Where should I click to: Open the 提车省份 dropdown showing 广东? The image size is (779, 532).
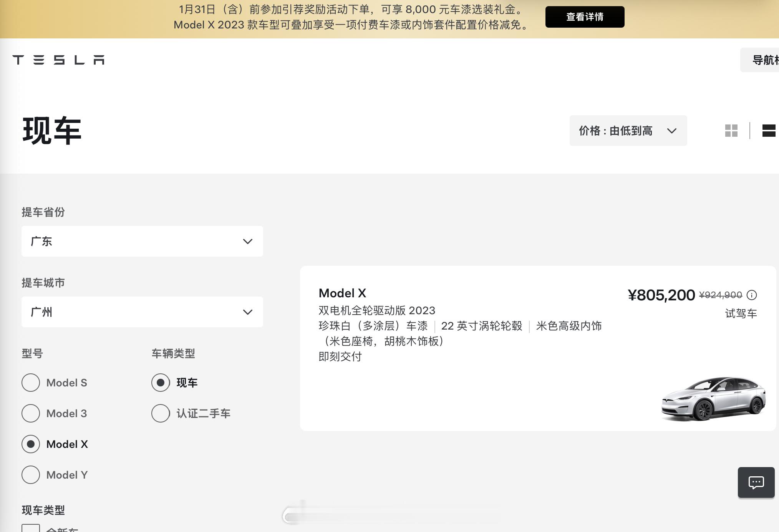[x=142, y=241]
